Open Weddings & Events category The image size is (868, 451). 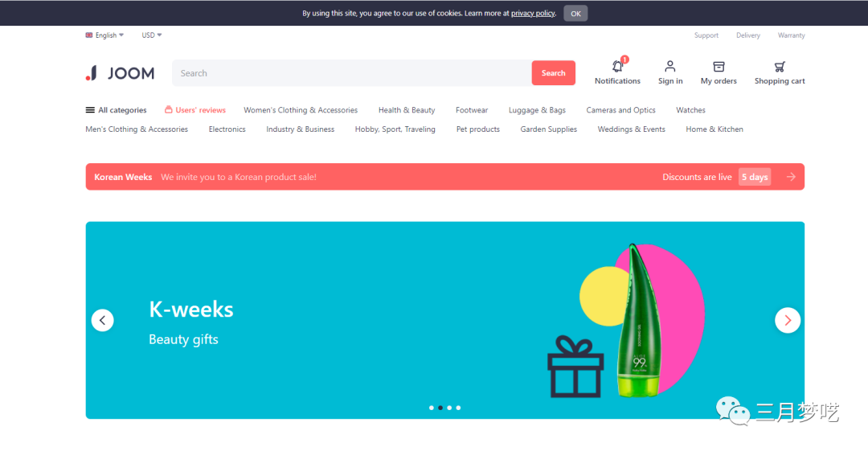631,129
